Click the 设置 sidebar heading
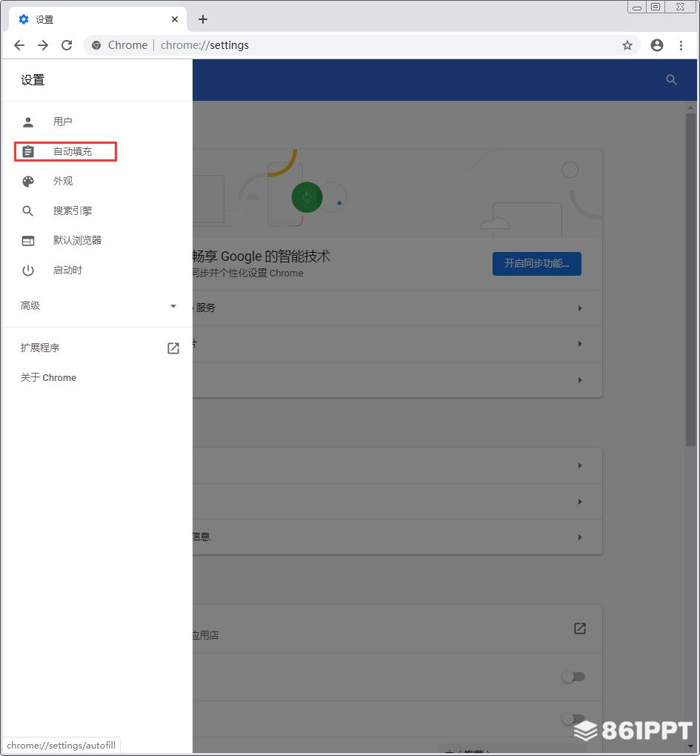Image resolution: width=700 pixels, height=756 pixels. coord(33,80)
